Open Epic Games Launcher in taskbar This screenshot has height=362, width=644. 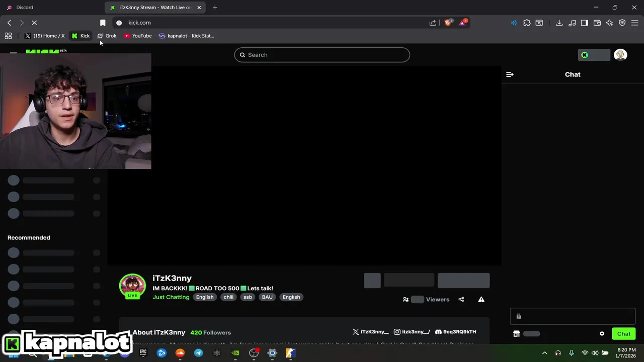pos(143,353)
